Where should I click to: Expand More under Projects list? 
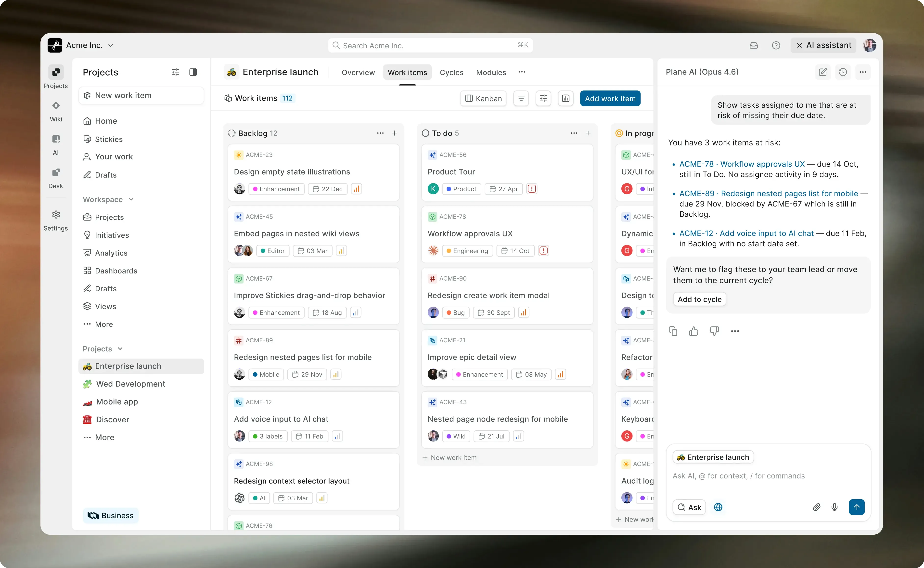click(99, 437)
